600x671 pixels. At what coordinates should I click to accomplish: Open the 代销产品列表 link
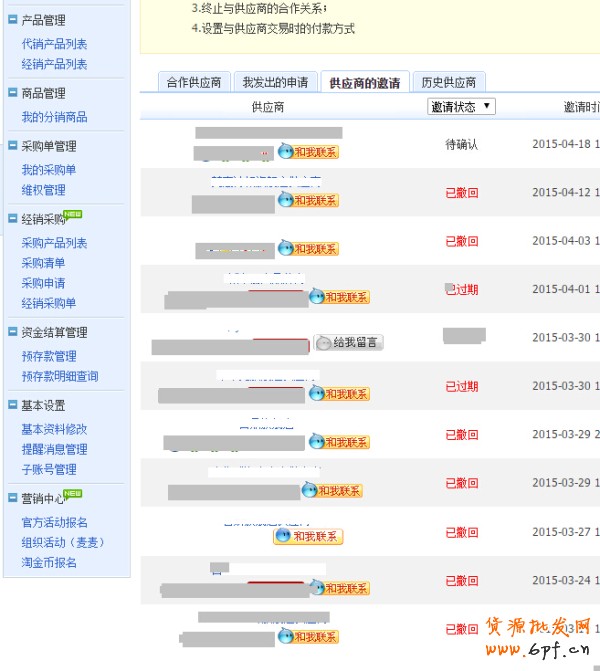(x=54, y=44)
